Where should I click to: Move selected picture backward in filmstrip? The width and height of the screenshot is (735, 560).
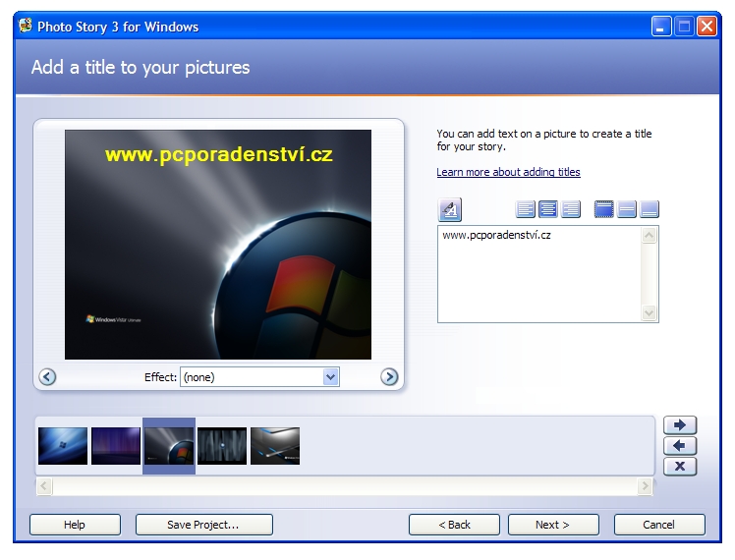coord(680,446)
